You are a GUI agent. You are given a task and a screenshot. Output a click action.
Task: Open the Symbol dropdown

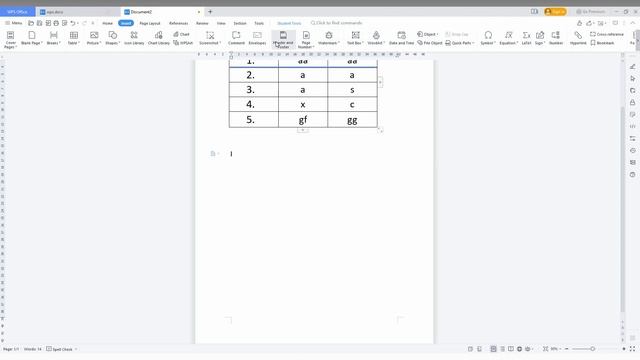(488, 38)
